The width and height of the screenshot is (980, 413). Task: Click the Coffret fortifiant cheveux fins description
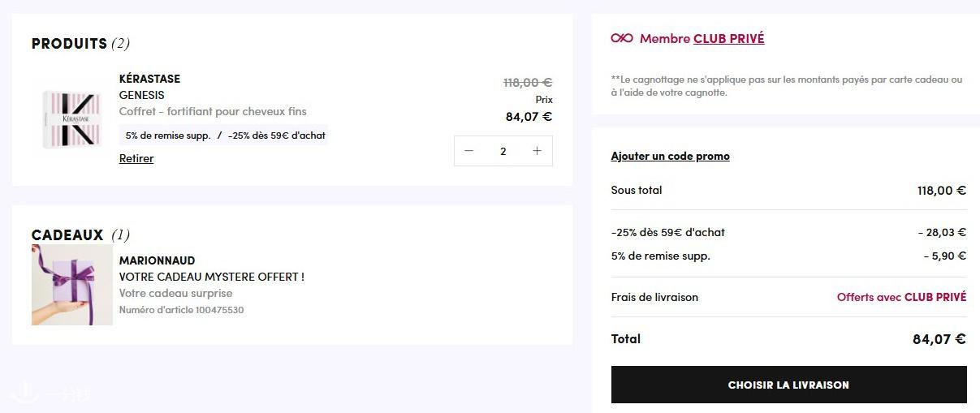click(213, 111)
